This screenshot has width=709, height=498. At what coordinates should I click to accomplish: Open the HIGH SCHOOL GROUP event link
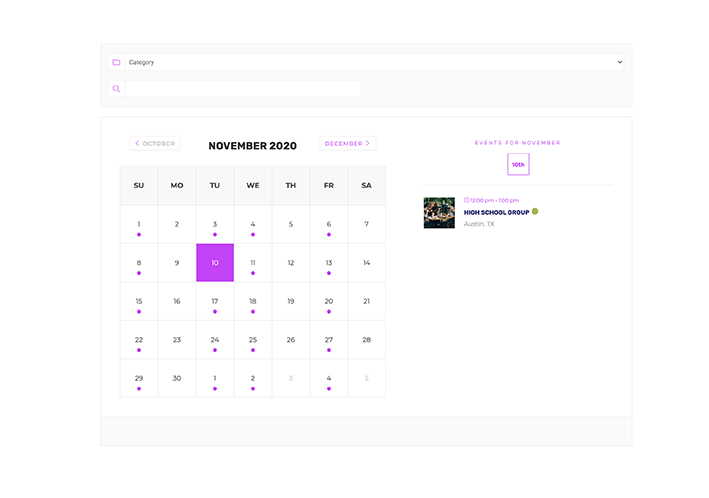click(x=496, y=212)
